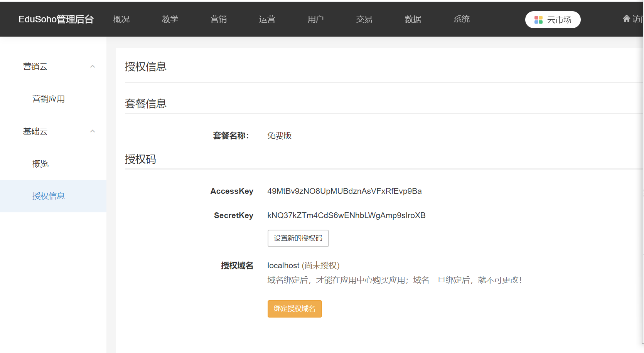
Task: Click the 套餐名称 field label
Action: click(231, 136)
